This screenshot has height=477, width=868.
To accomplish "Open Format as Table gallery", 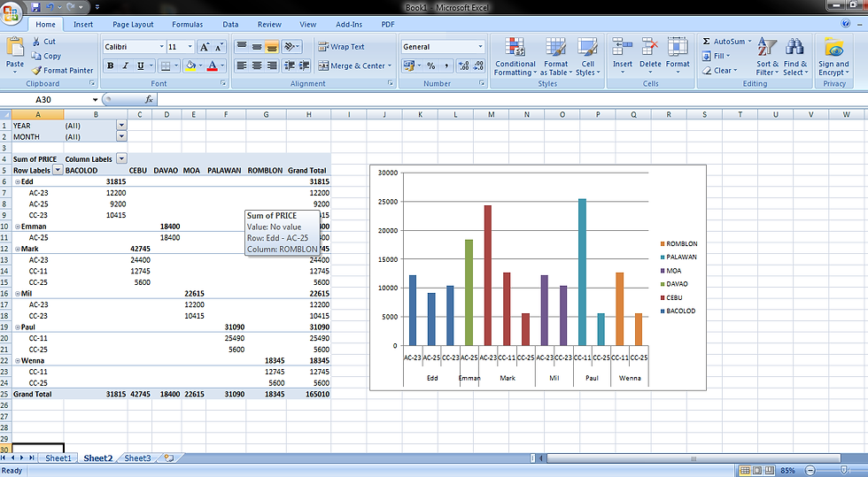I will click(x=556, y=57).
